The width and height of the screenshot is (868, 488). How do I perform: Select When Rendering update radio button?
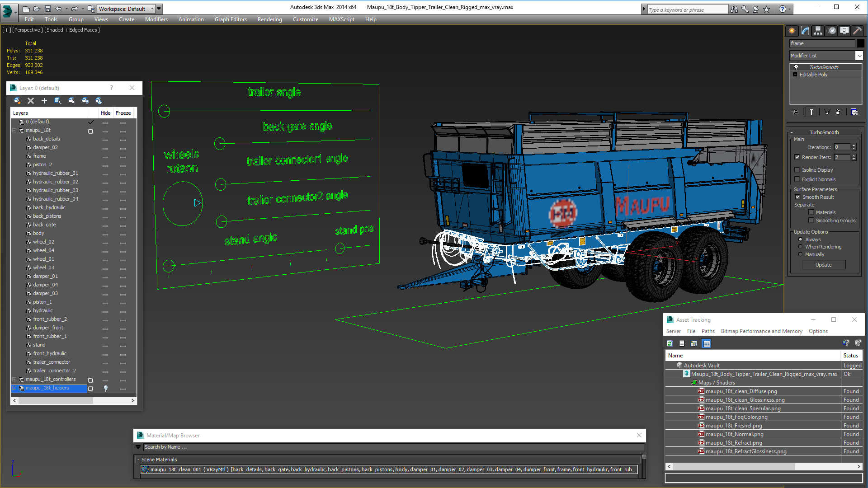click(x=800, y=247)
